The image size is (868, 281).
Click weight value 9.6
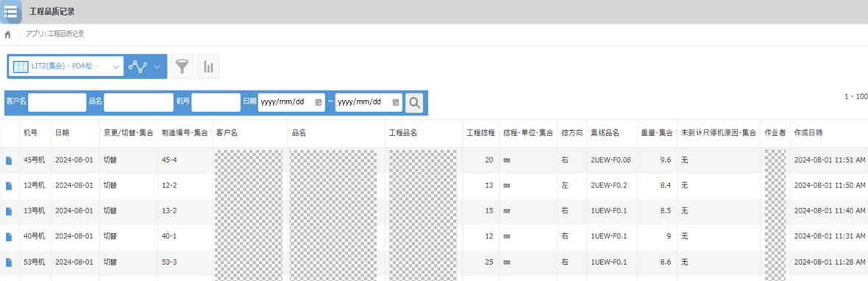[x=666, y=160]
